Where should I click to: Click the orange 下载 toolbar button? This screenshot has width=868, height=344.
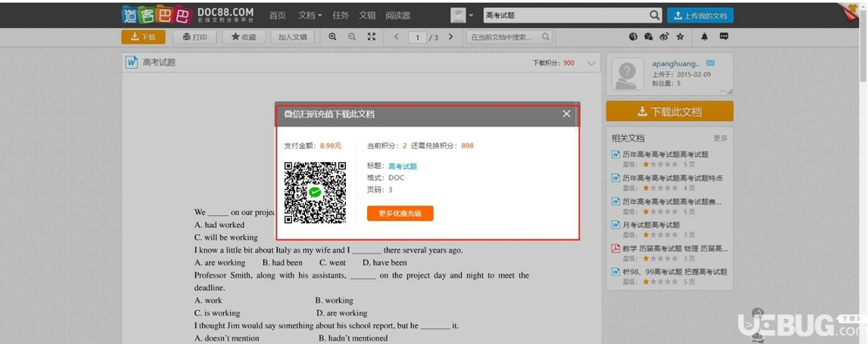pyautogui.click(x=144, y=37)
